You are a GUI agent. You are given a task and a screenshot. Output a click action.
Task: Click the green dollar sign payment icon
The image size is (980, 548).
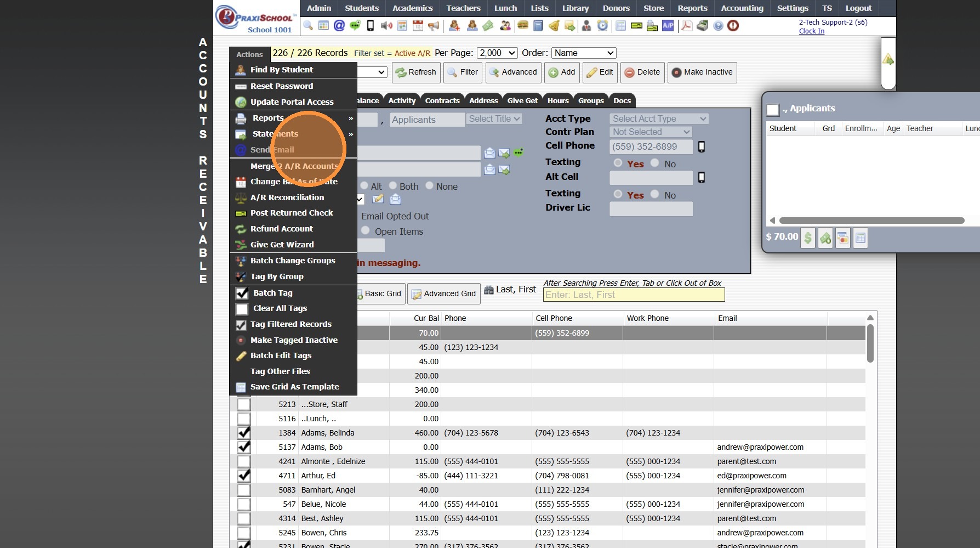click(807, 238)
